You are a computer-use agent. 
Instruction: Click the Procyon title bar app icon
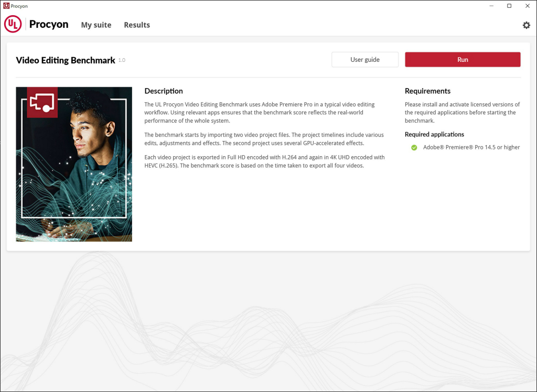click(x=6, y=6)
